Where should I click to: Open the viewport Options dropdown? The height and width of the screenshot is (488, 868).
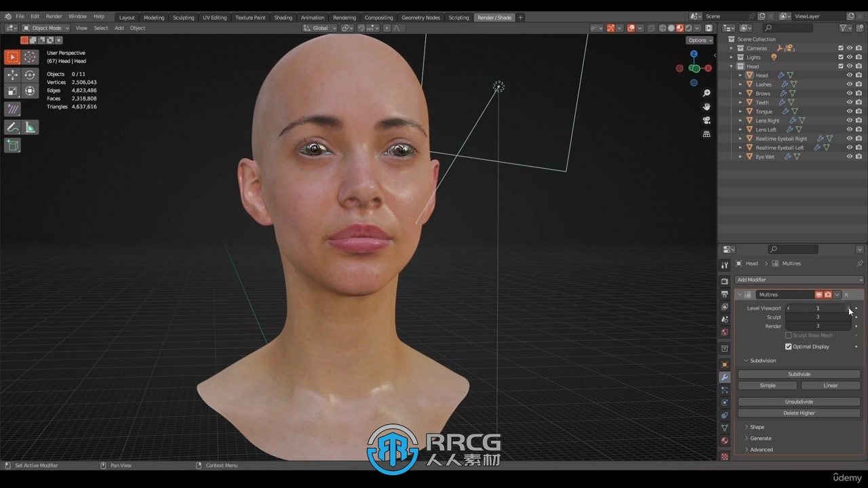700,40
